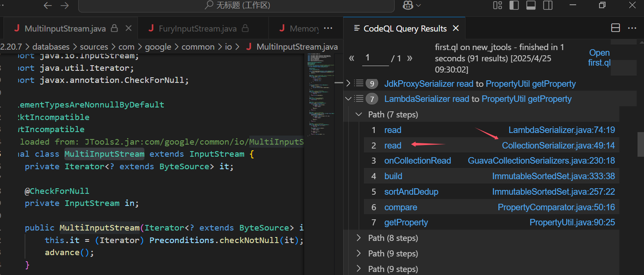Open GuavaCollectionSerializers.java:230:18 location
The height and width of the screenshot is (275, 644).
(542, 161)
